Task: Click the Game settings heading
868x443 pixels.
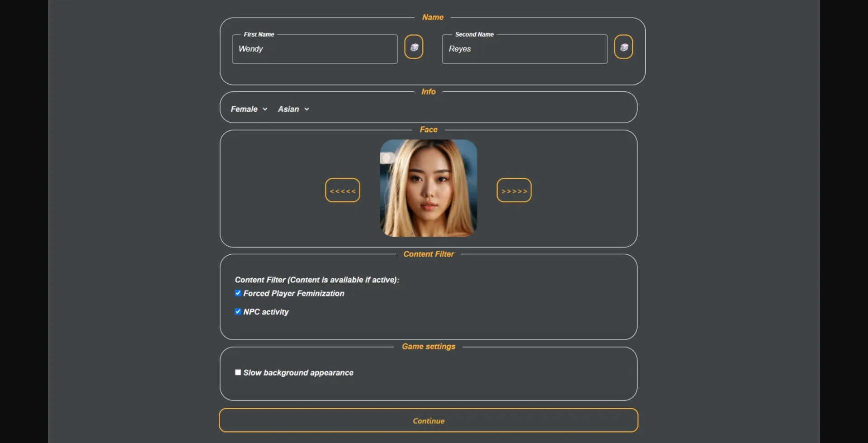Action: 429,346
